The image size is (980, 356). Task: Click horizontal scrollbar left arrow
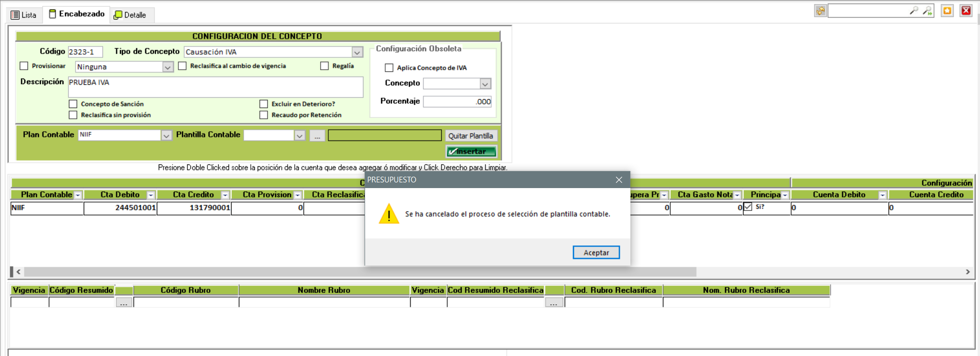click(19, 272)
